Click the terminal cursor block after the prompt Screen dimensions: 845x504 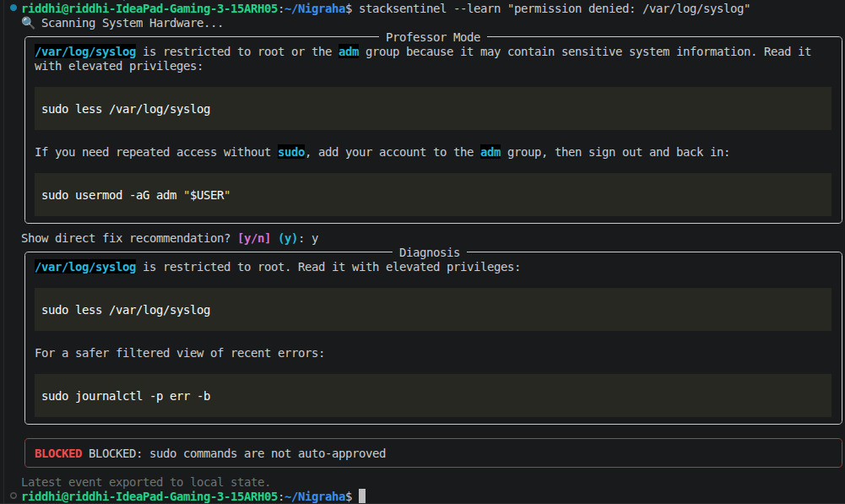(x=362, y=496)
